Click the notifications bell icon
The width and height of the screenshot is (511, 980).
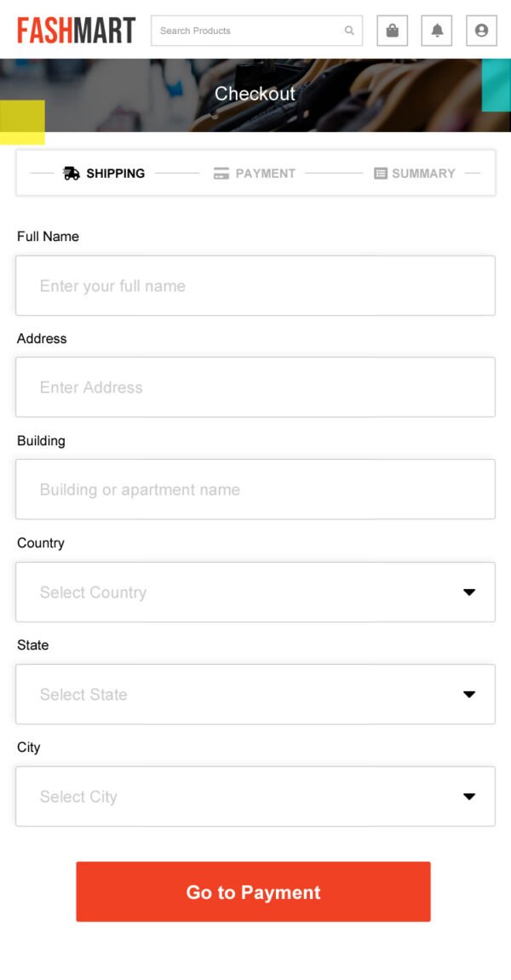pos(437,31)
